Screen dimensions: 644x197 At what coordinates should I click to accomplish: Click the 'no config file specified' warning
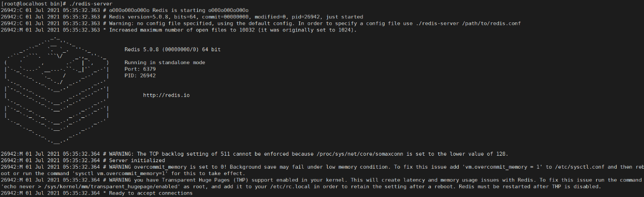[261, 23]
